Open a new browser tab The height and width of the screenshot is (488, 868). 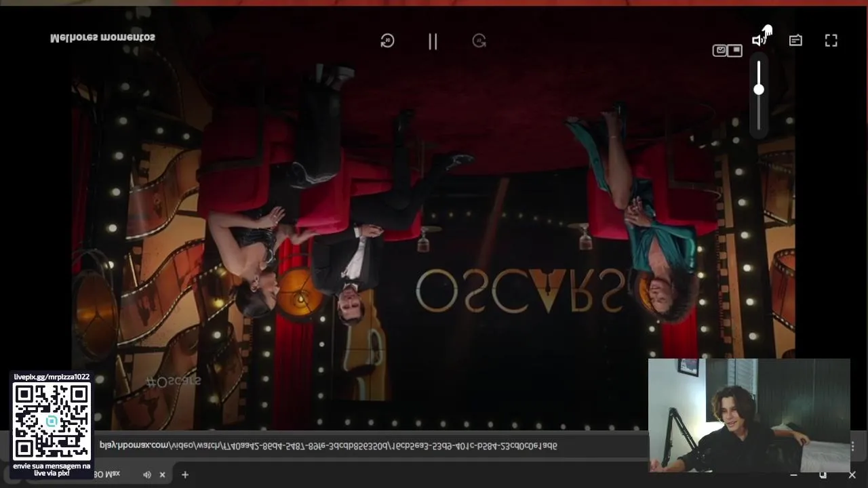coord(184,474)
